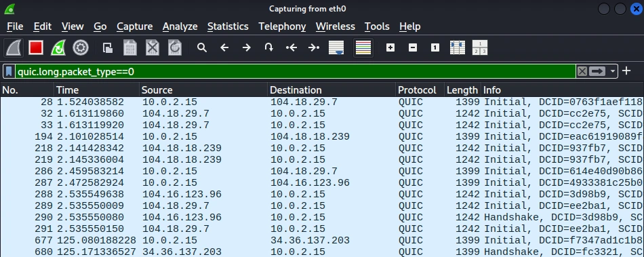Sort by the Time column header
The image size is (644, 257).
[96, 90]
